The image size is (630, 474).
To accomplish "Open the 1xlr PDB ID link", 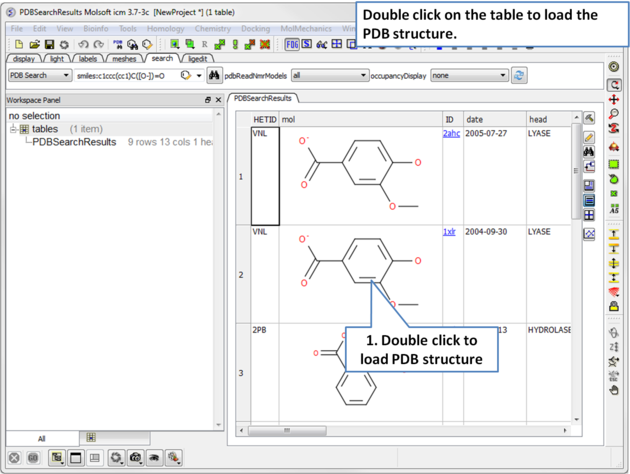I will click(449, 231).
